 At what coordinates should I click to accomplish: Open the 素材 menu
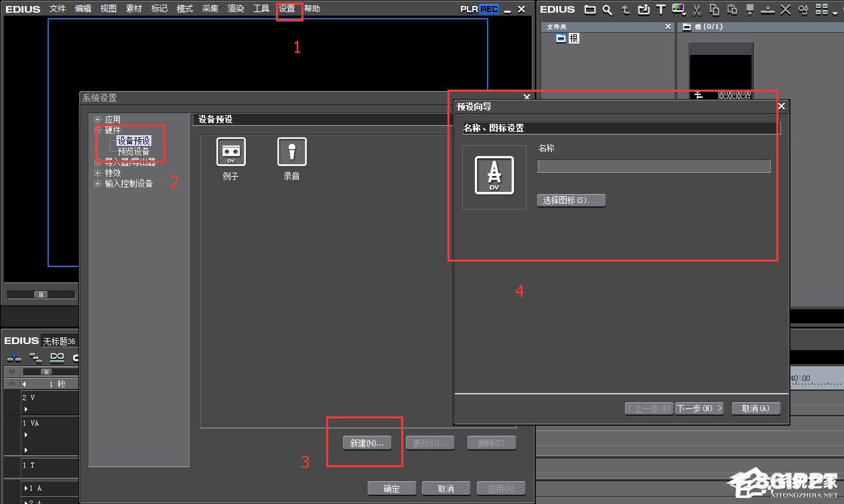tap(134, 9)
